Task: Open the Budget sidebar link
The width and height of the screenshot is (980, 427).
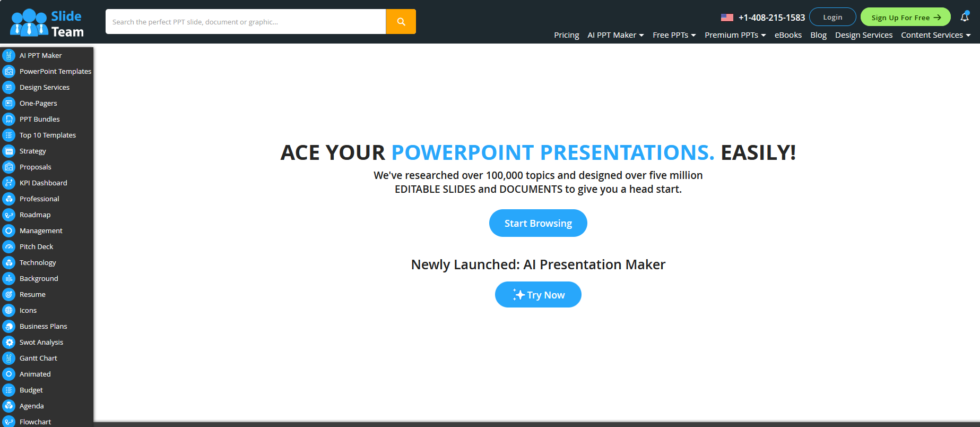Action: [31, 390]
